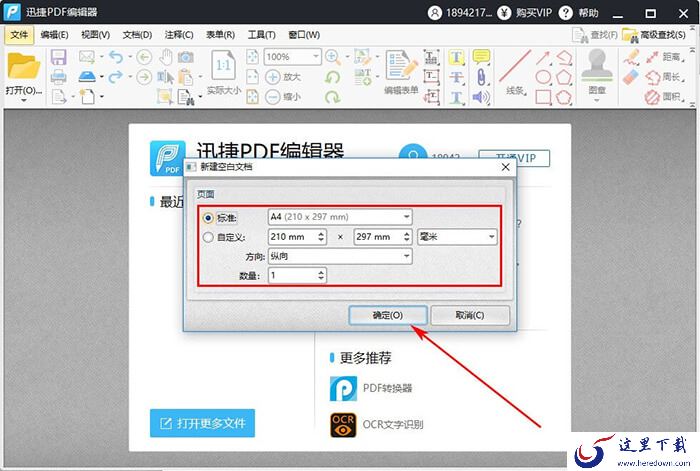Screen dimensions: 700x471
Task: Click the rotate clockwise icon
Action: (332, 96)
